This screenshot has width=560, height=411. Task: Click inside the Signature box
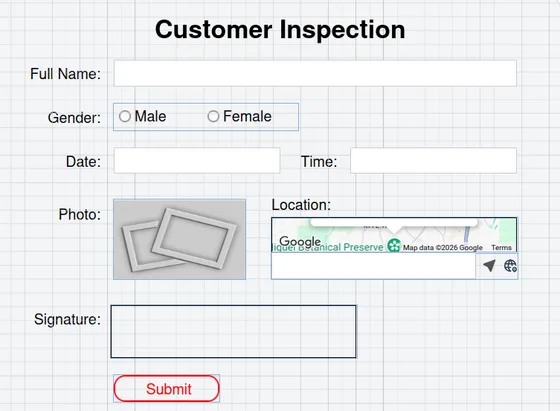(234, 331)
